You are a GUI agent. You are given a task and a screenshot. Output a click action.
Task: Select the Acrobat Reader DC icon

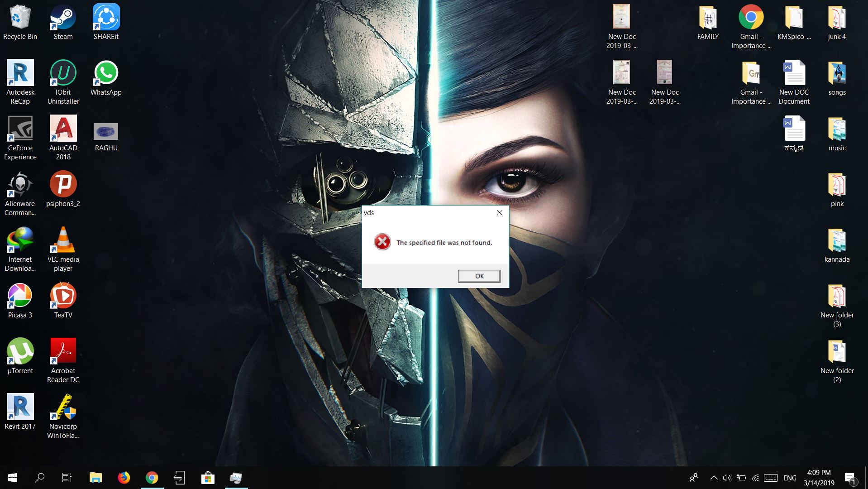click(x=63, y=361)
